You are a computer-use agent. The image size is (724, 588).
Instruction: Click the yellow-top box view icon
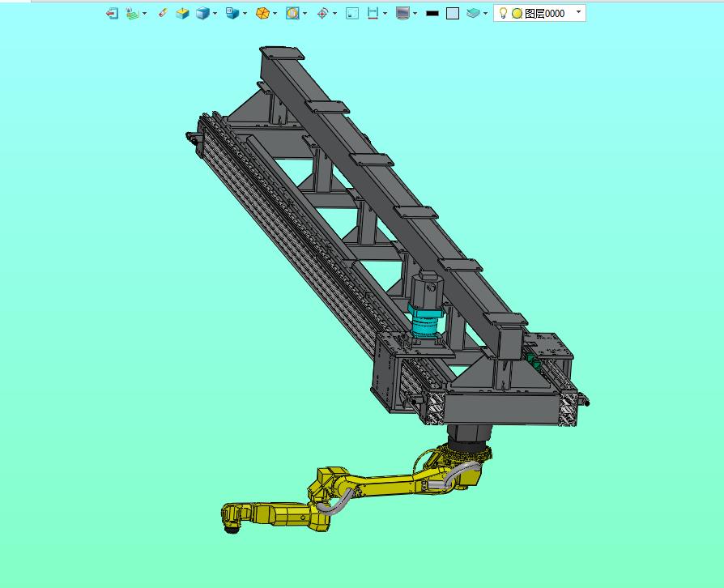(x=182, y=14)
